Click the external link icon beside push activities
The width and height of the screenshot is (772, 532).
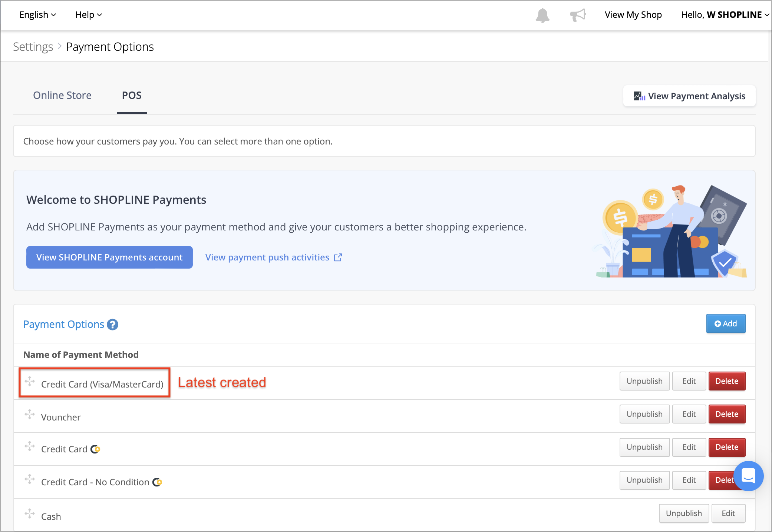click(338, 257)
